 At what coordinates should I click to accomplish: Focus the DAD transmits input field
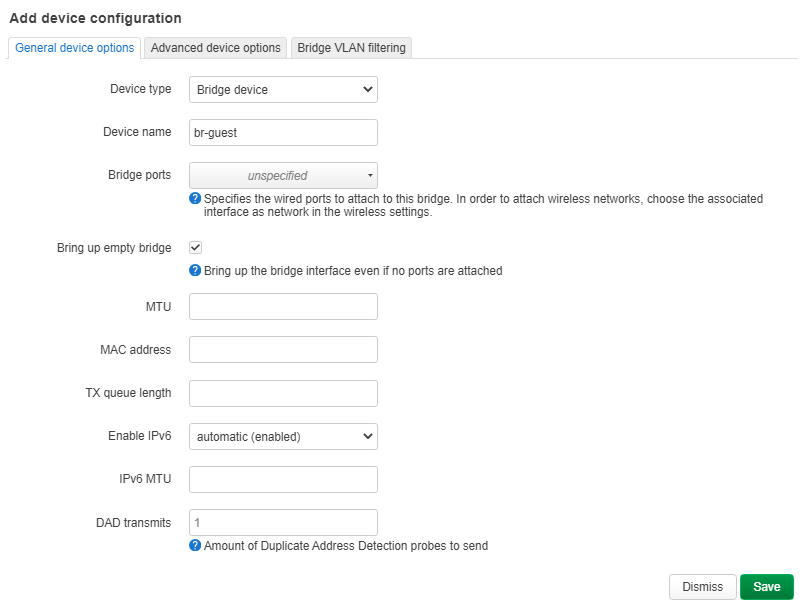pos(283,522)
